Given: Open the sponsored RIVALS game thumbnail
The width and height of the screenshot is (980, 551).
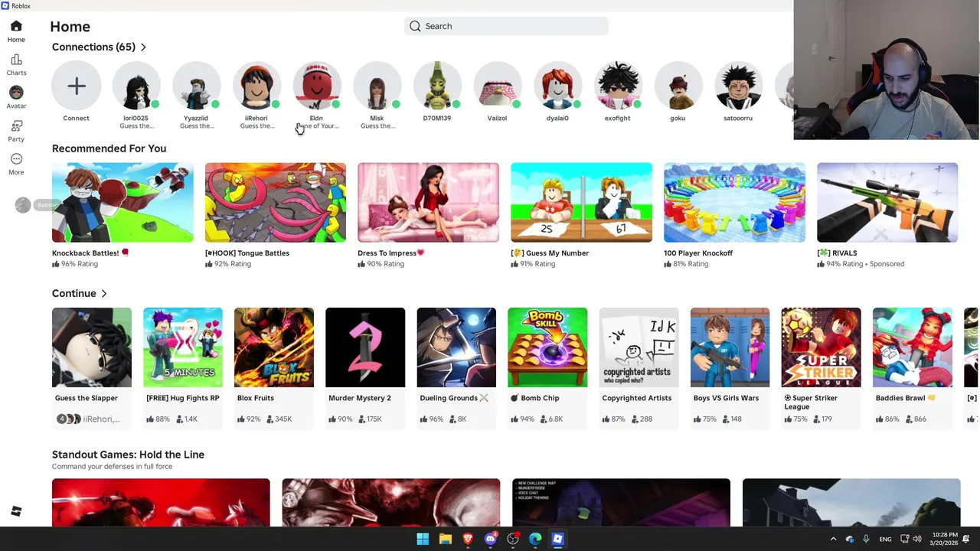Looking at the screenshot, I should [x=887, y=202].
